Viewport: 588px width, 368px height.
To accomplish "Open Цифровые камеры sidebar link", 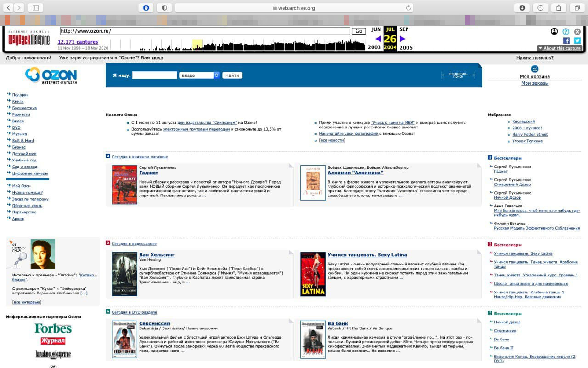I will pyautogui.click(x=30, y=173).
